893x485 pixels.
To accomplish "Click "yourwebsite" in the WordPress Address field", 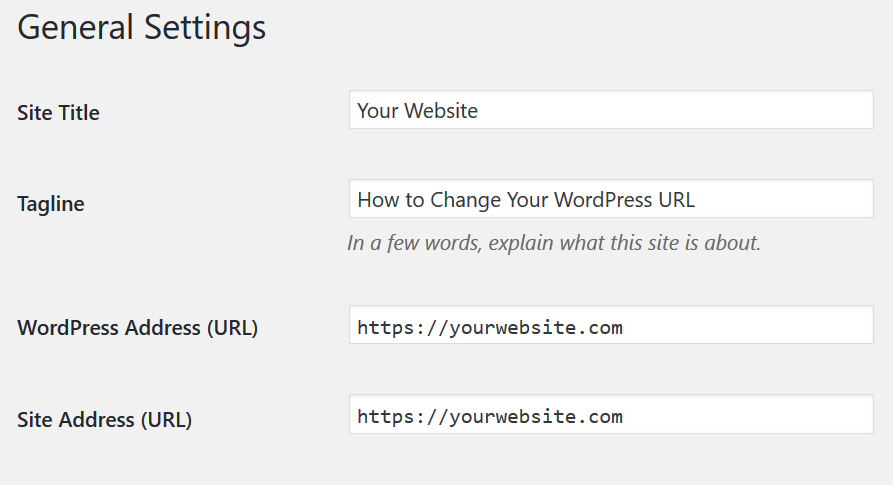I will 513,328.
